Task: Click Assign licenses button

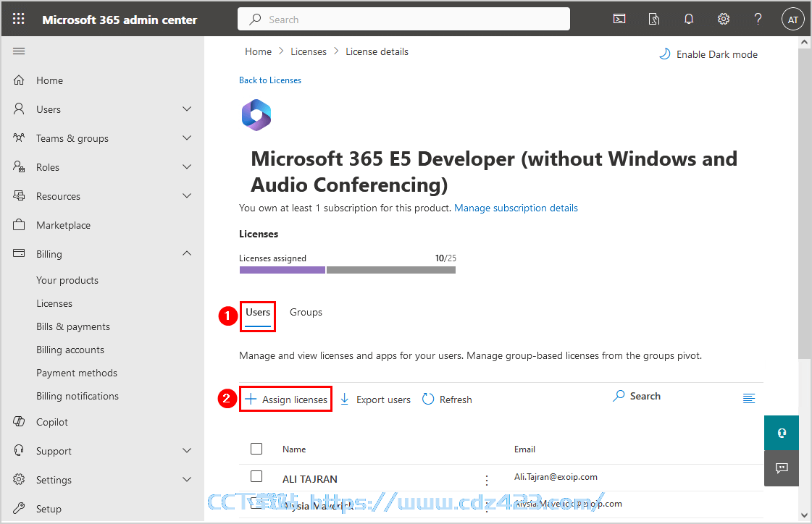Action: coord(286,400)
